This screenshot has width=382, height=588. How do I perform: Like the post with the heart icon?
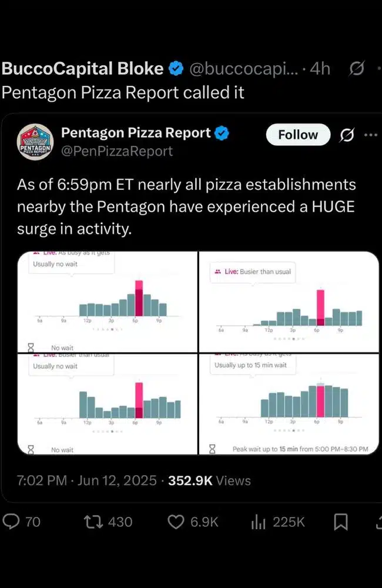click(x=176, y=522)
